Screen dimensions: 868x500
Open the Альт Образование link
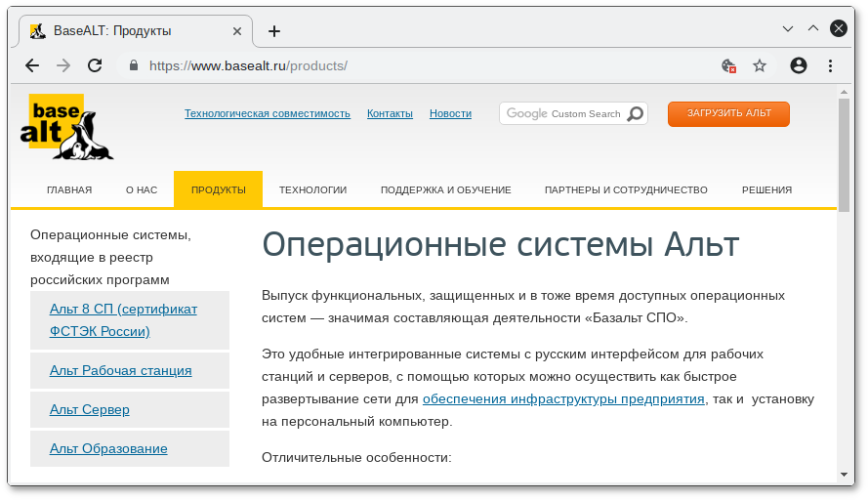[x=108, y=448]
